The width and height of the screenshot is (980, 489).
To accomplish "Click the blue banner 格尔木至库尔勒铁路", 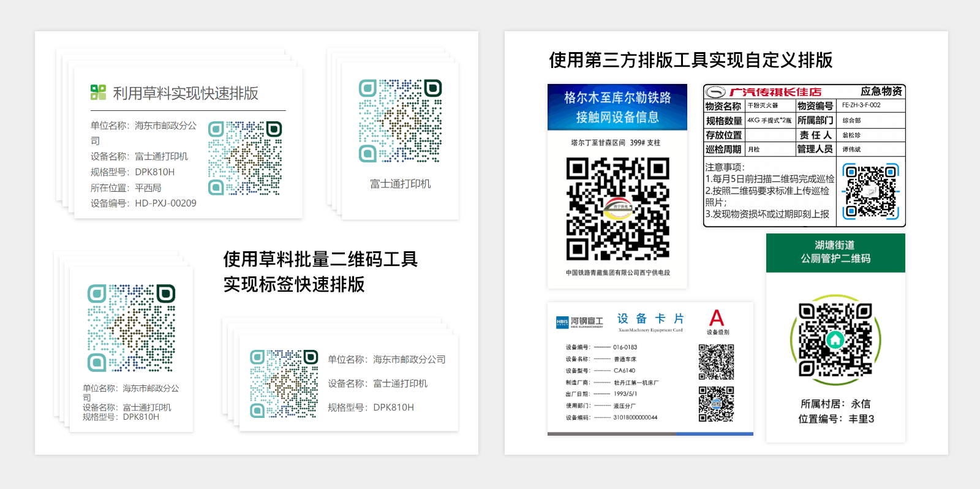I will coord(617,97).
